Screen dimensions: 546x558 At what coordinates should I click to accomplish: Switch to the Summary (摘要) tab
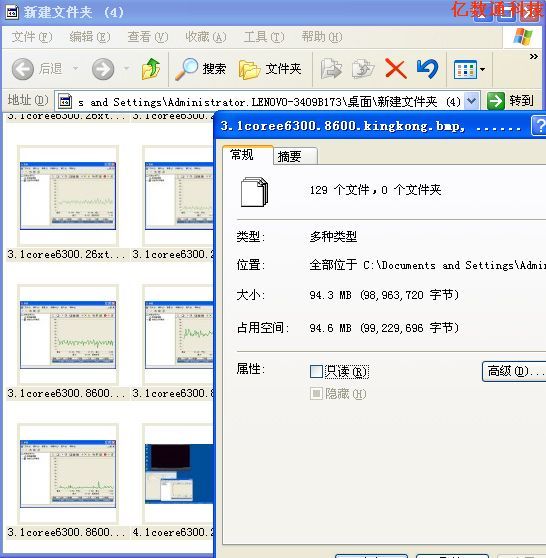point(289,156)
